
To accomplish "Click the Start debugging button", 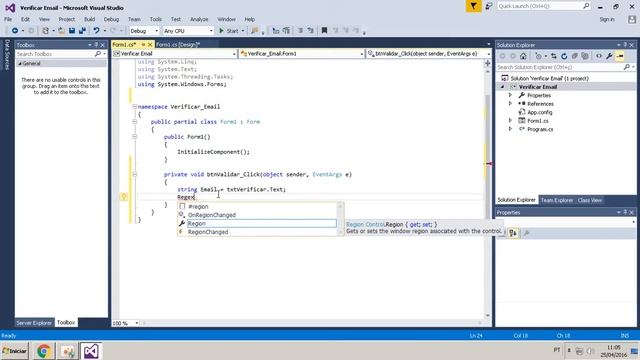I will [x=229, y=31].
